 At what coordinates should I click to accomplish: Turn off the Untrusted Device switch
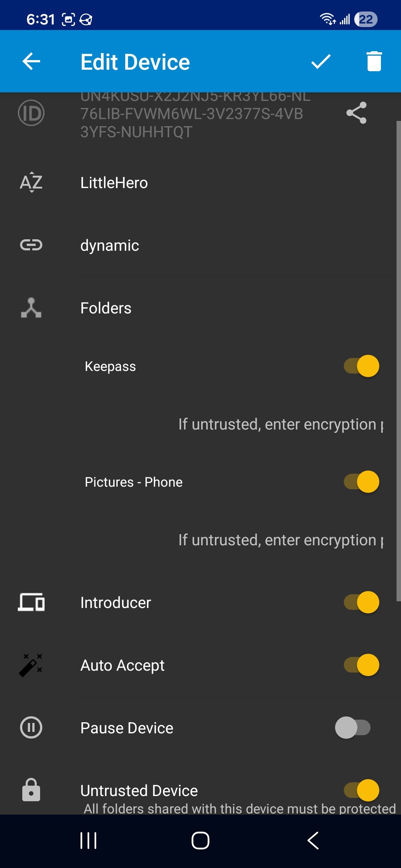pyautogui.click(x=361, y=790)
